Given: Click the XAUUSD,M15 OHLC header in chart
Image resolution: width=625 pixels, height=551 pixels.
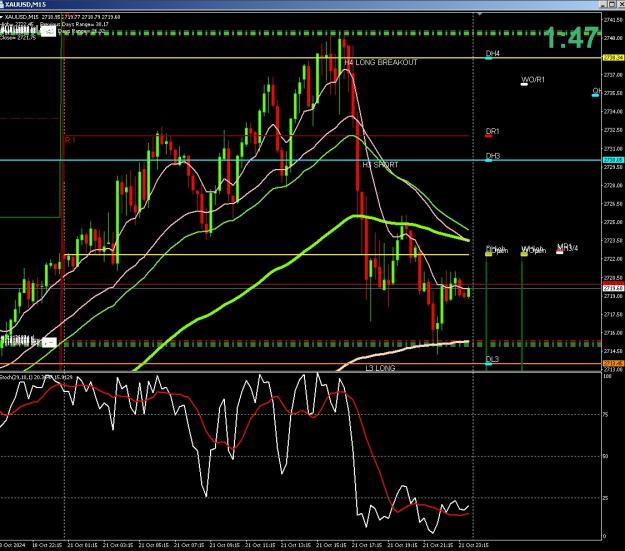Looking at the screenshot, I should 61,17.
